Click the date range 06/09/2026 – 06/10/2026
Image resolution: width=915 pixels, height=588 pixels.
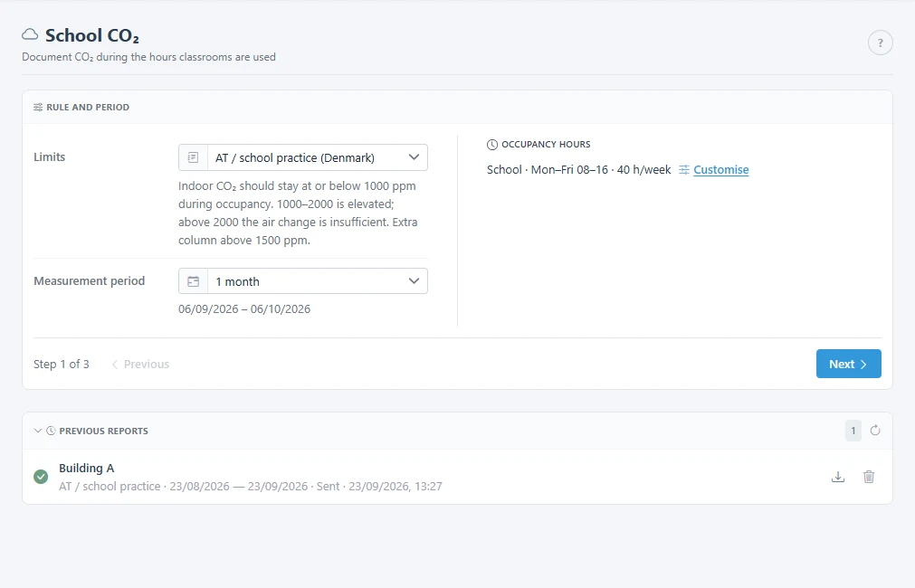(x=244, y=309)
